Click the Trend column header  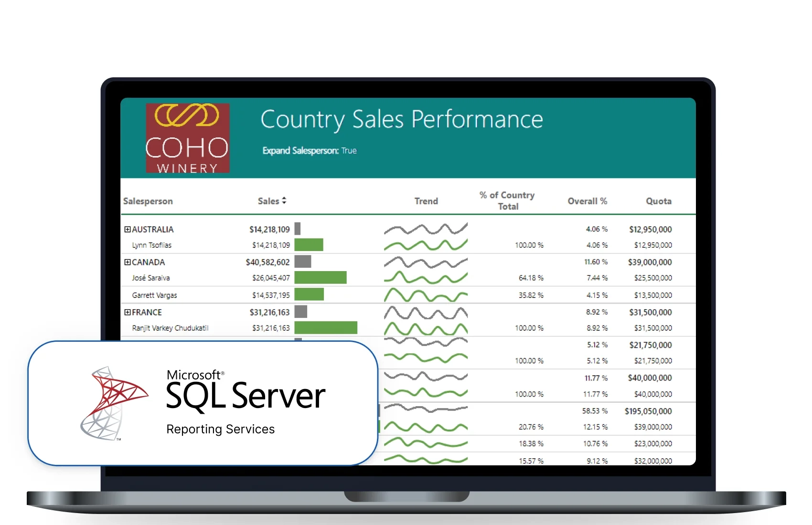pos(426,201)
